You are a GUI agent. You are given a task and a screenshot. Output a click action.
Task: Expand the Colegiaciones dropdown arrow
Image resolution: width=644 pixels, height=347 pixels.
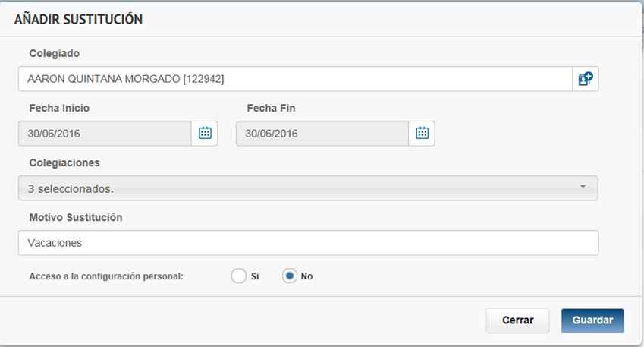click(x=583, y=187)
